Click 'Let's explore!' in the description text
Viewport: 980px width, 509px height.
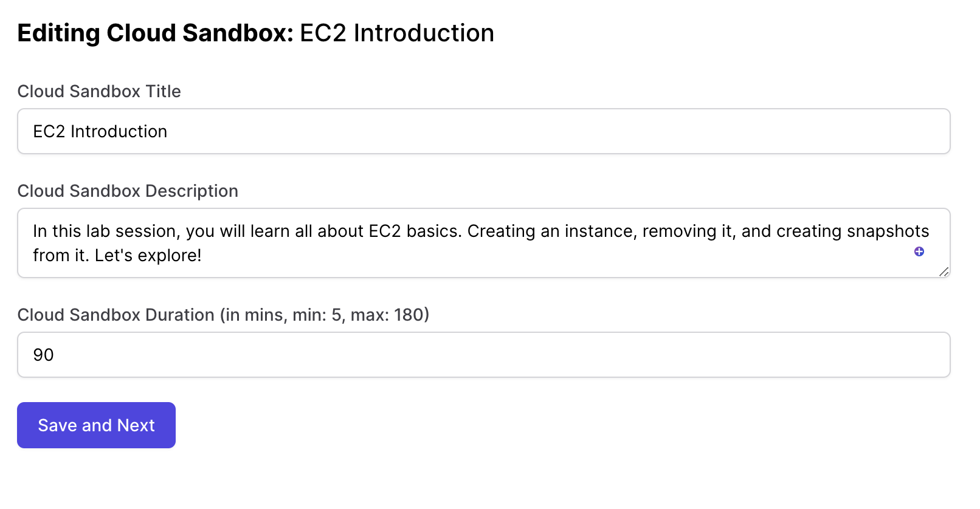point(148,255)
